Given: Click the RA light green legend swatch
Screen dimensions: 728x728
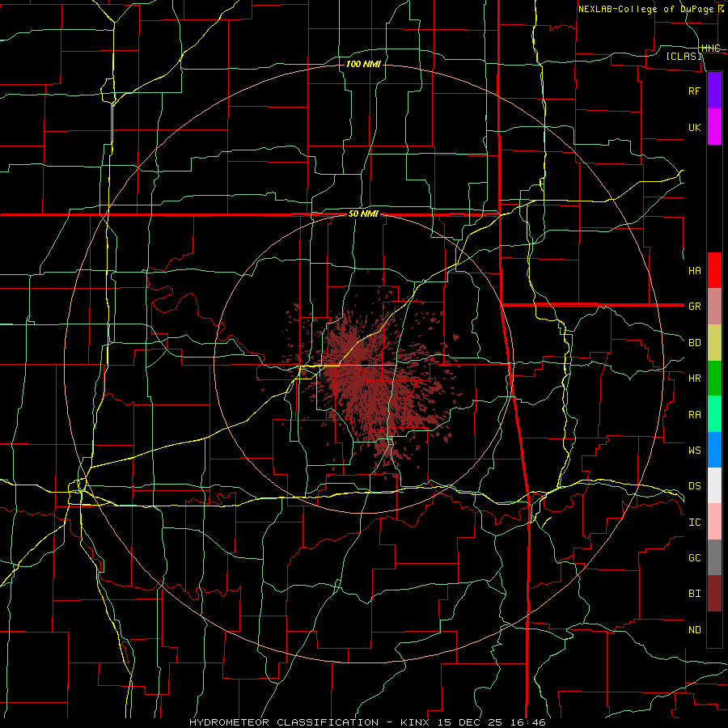Looking at the screenshot, I should pyautogui.click(x=714, y=414).
